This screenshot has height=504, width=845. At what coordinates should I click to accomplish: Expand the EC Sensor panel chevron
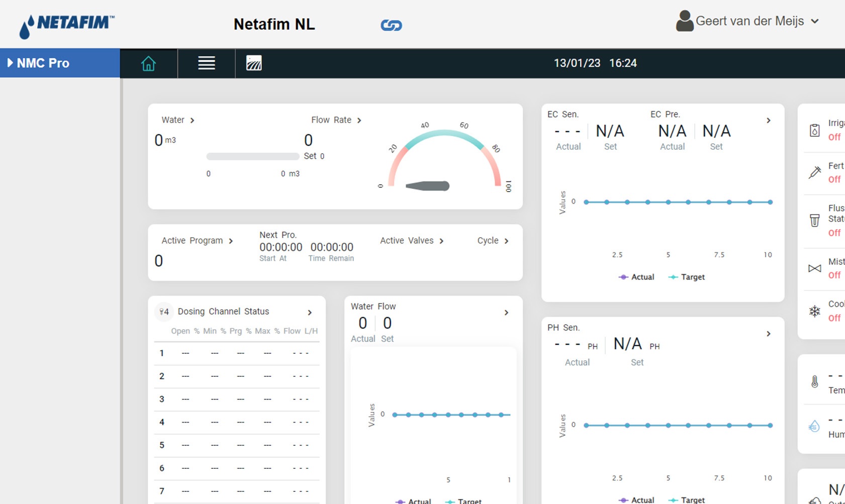point(769,121)
